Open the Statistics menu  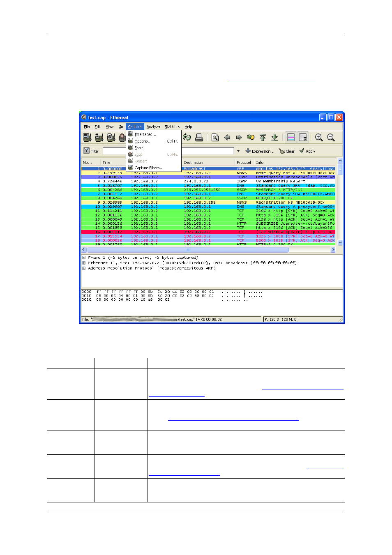pyautogui.click(x=172, y=127)
